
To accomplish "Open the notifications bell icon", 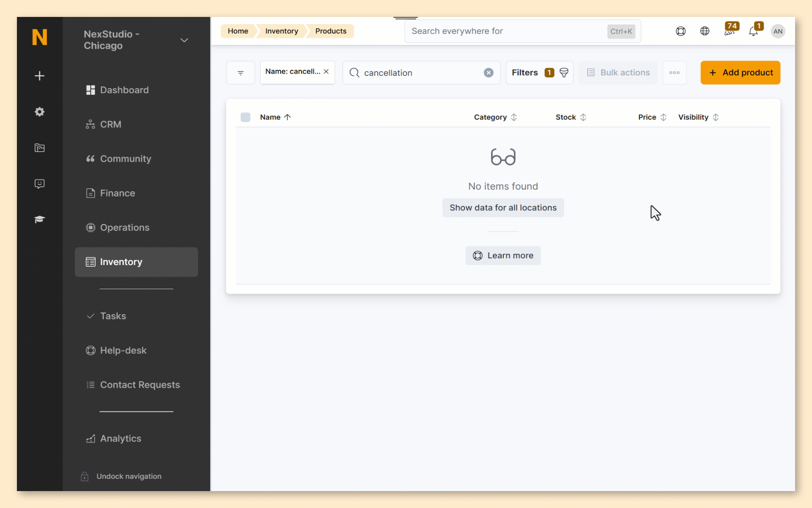I will click(754, 31).
